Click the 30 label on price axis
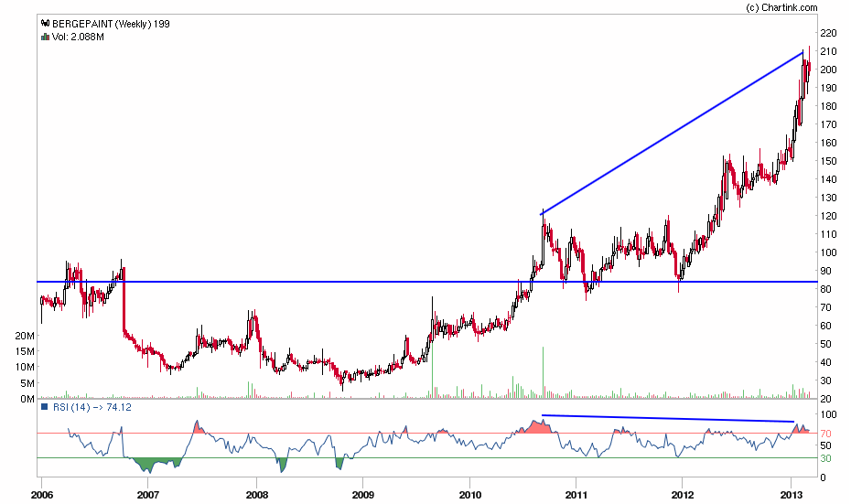 (826, 381)
